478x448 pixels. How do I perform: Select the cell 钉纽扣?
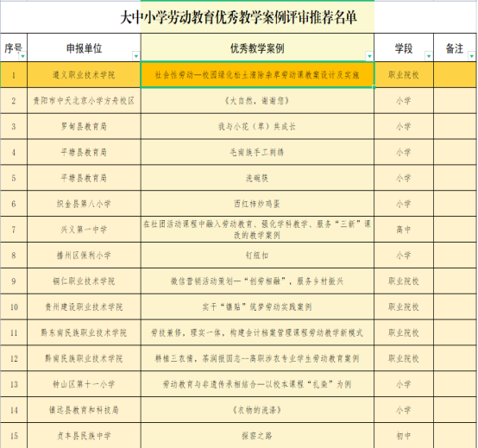click(x=257, y=256)
